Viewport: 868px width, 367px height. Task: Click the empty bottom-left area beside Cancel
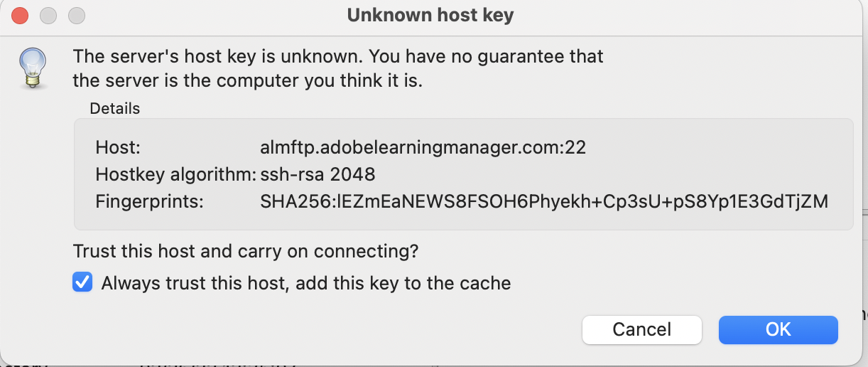[320, 329]
